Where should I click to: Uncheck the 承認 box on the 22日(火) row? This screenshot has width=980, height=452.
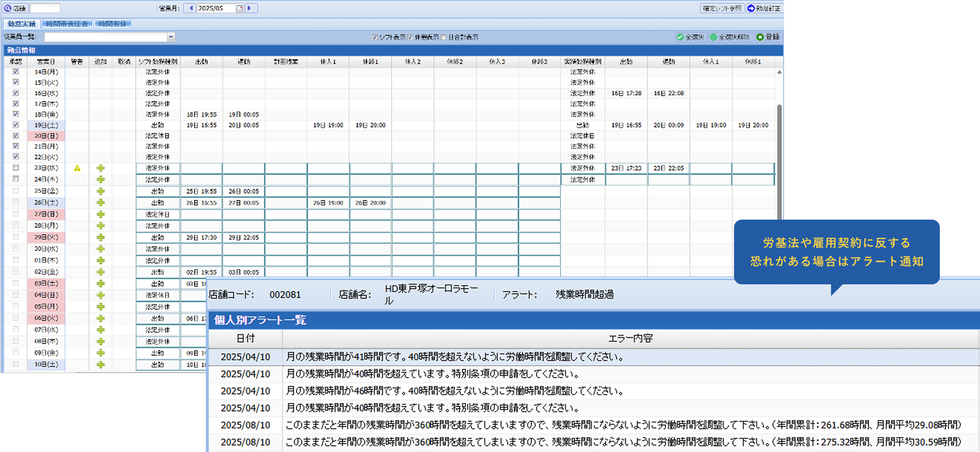click(x=16, y=157)
